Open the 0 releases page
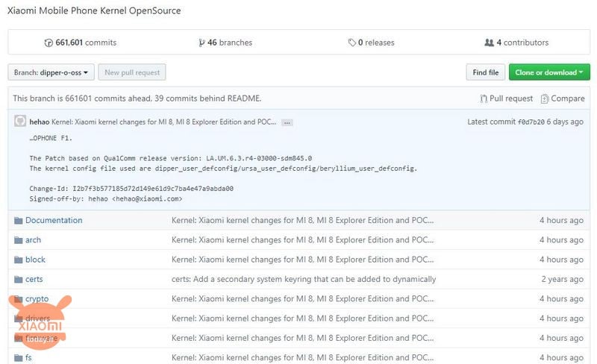The height and width of the screenshot is (364, 597). 371,43
